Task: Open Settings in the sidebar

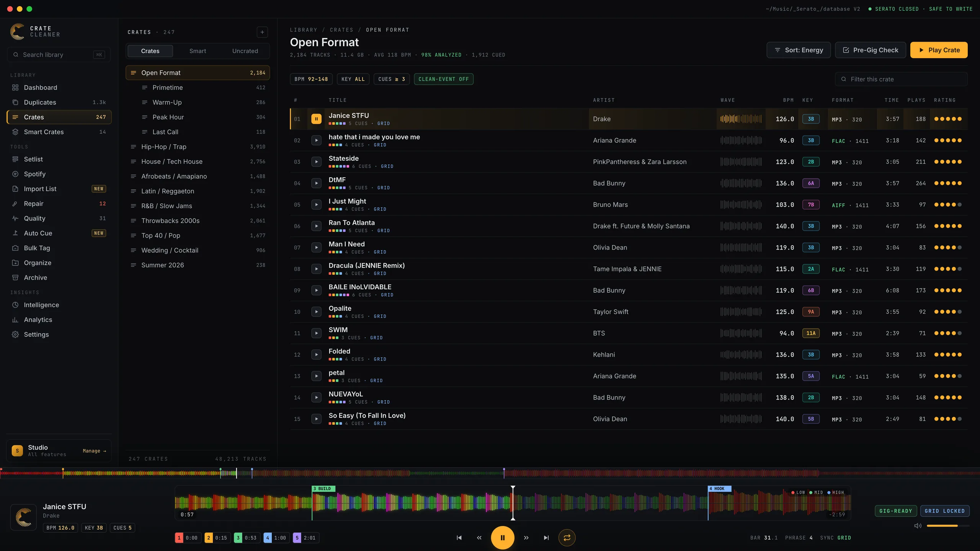Action: [x=59, y=334]
